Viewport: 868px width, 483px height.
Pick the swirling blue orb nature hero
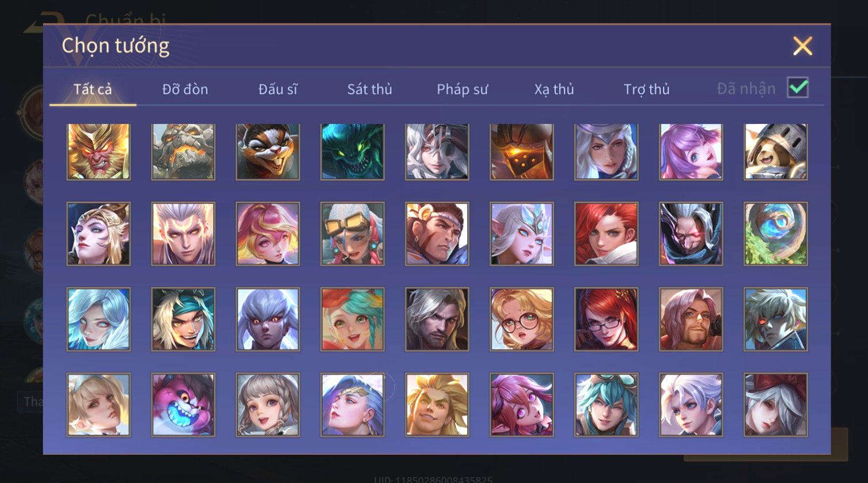pyautogui.click(x=776, y=234)
